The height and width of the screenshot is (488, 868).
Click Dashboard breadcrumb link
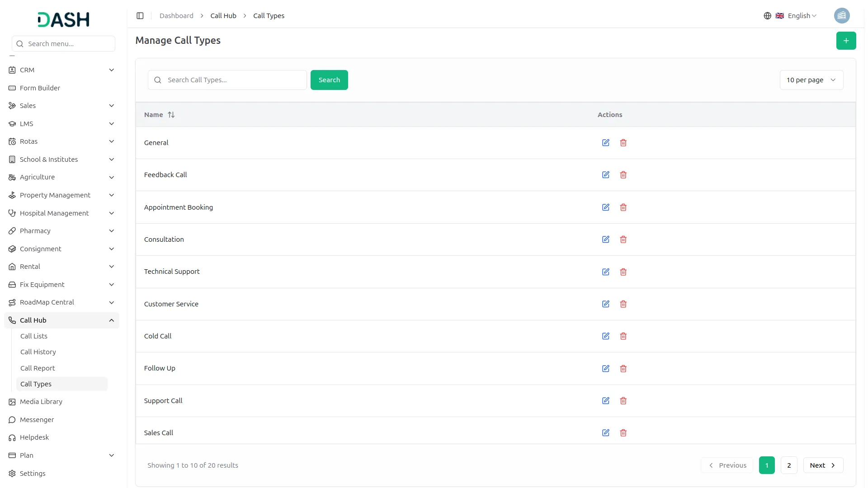pyautogui.click(x=176, y=16)
